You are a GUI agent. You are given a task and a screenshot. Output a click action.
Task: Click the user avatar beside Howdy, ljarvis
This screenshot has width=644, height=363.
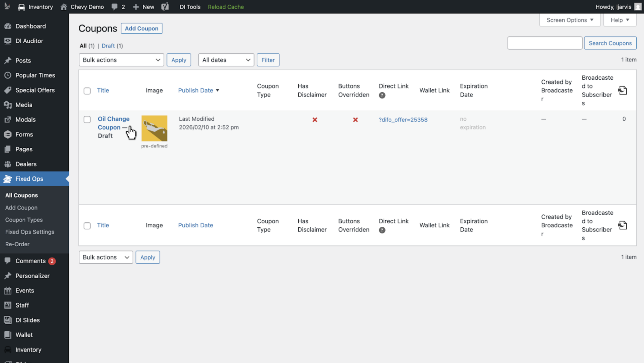pyautogui.click(x=638, y=7)
